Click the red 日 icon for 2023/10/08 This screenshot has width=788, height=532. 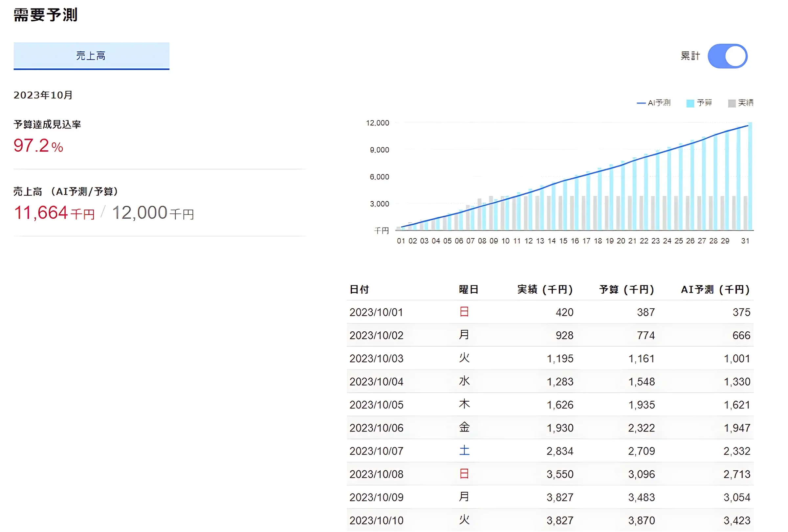click(464, 473)
